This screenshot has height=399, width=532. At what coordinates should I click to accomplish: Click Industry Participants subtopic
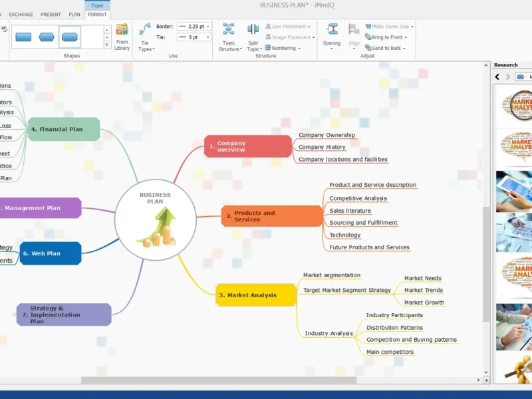click(x=394, y=315)
